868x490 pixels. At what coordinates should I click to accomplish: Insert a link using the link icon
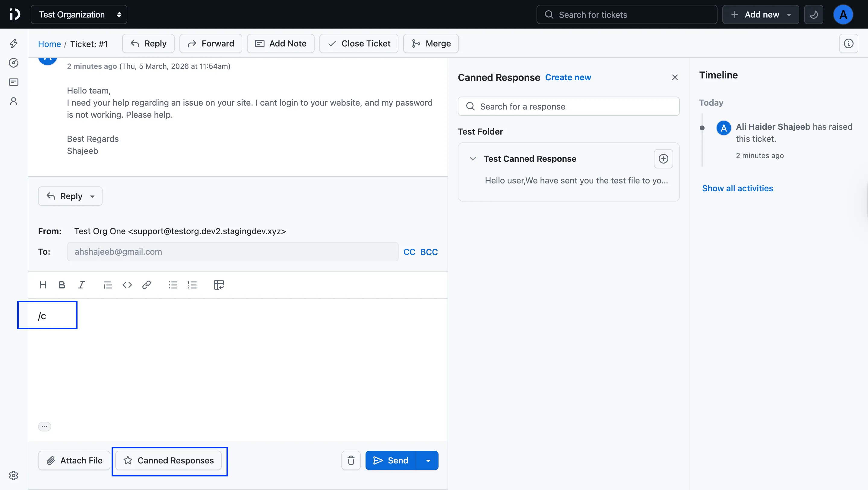coord(146,285)
